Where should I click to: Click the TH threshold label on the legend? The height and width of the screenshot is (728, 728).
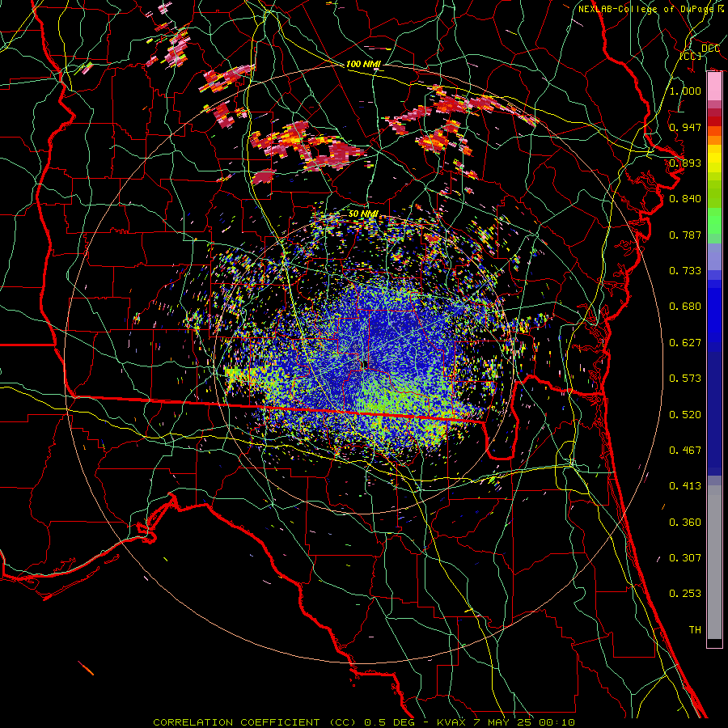coord(695,630)
